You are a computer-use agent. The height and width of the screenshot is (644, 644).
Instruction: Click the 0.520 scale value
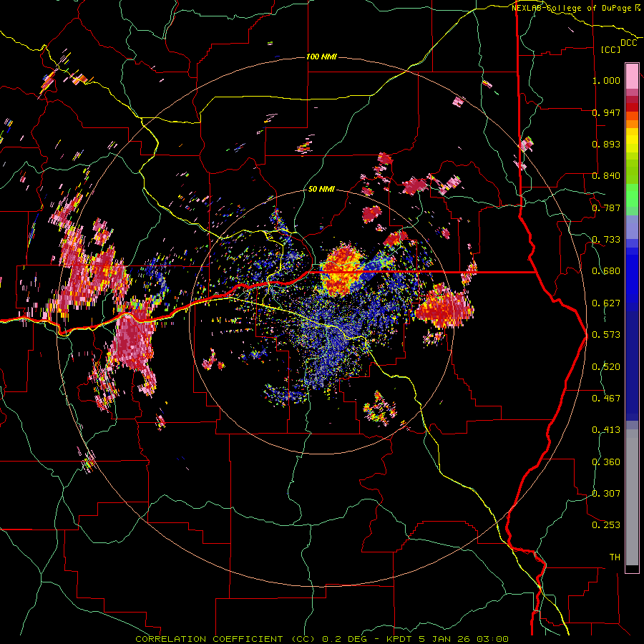pos(606,367)
